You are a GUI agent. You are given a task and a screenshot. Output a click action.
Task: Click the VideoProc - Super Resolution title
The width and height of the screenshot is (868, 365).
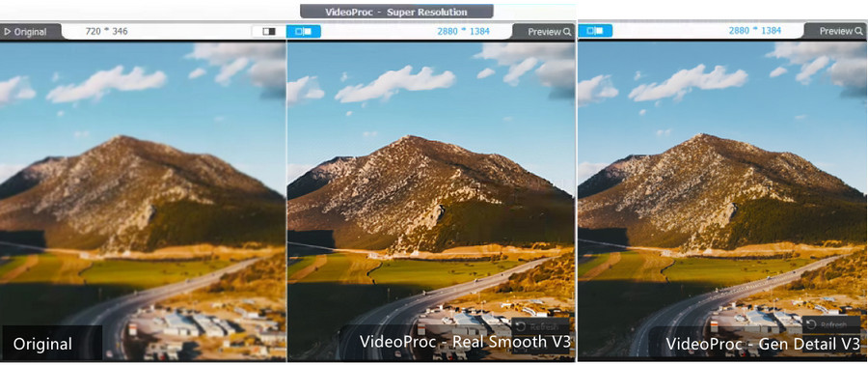[x=396, y=12]
